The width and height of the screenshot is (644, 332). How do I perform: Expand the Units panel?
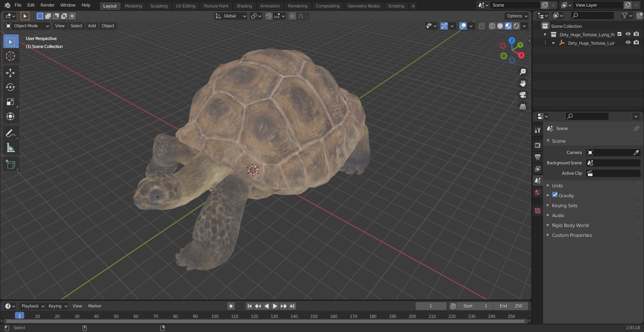[548, 186]
